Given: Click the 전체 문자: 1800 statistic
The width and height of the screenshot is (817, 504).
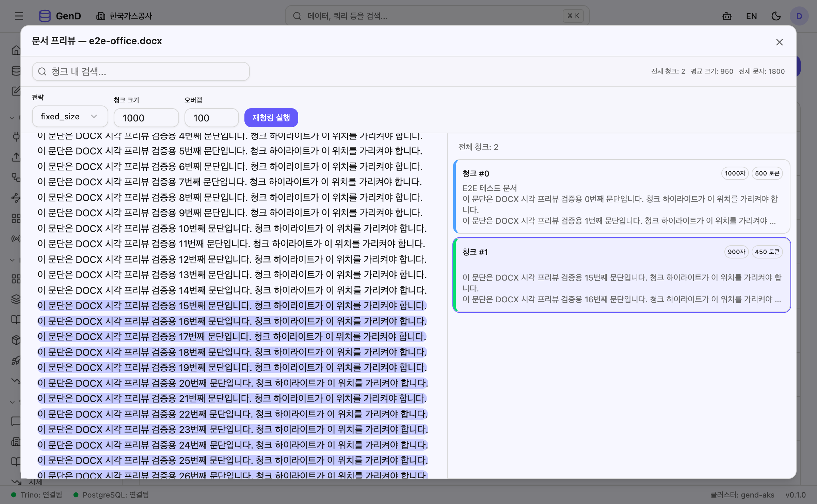Looking at the screenshot, I should click(x=762, y=71).
